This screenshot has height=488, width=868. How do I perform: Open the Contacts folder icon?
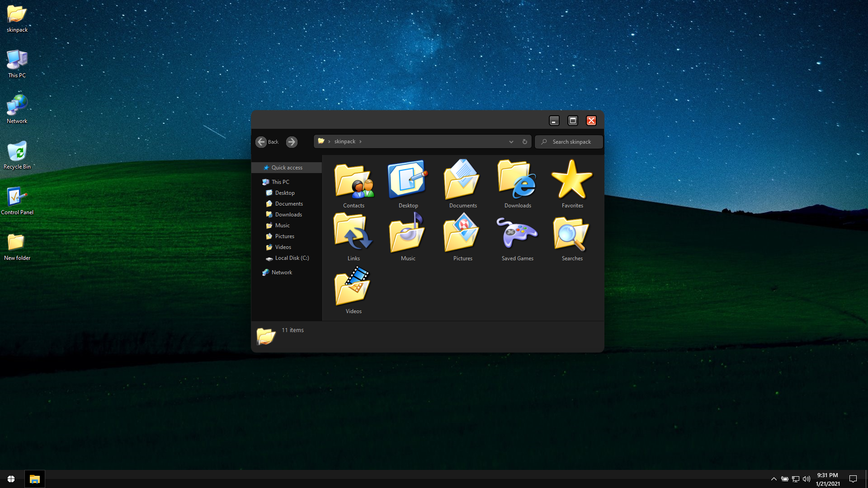coord(354,182)
